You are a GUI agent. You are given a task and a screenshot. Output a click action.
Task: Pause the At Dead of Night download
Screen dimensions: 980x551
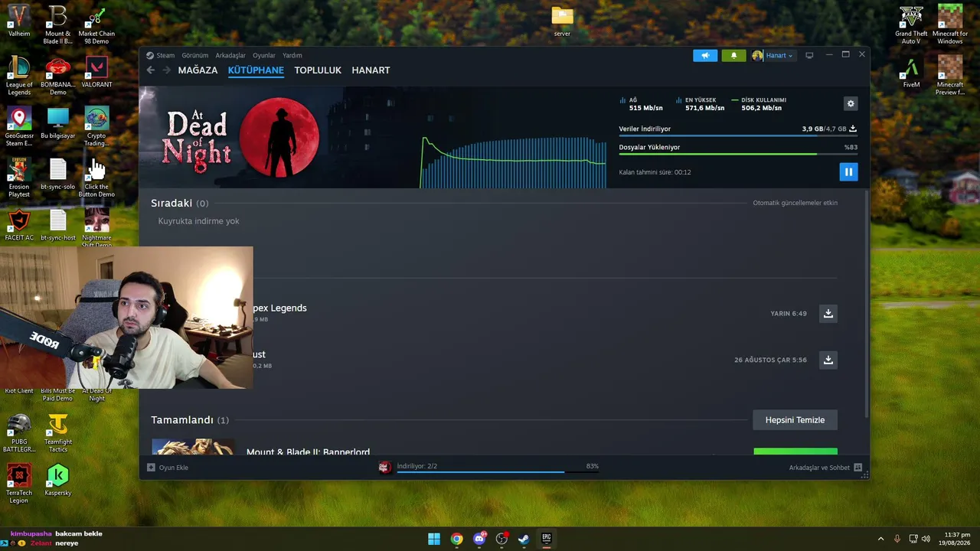848,172
